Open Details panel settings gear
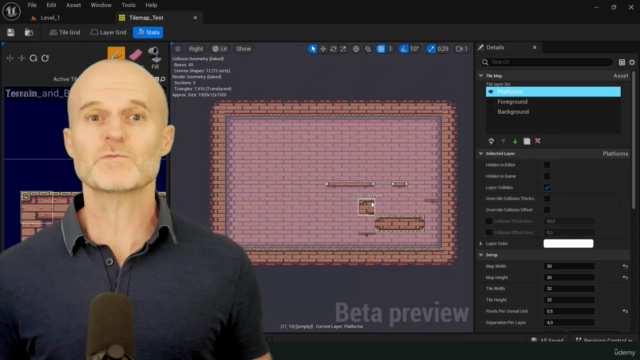The image size is (640, 360). 632,62
